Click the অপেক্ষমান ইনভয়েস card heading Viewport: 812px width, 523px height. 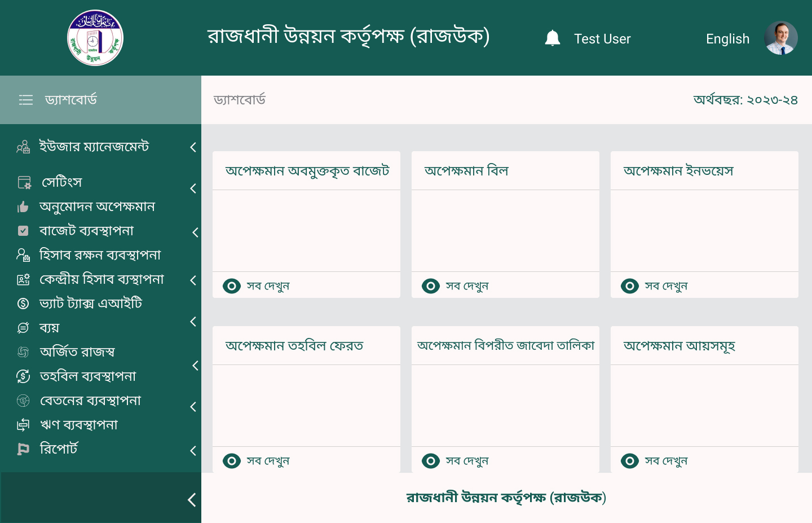coord(678,171)
